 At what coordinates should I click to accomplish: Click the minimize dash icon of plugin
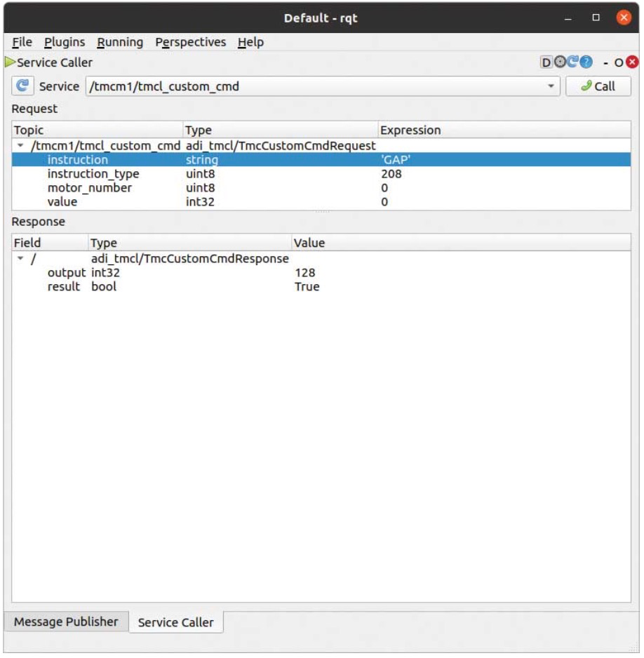pos(604,63)
